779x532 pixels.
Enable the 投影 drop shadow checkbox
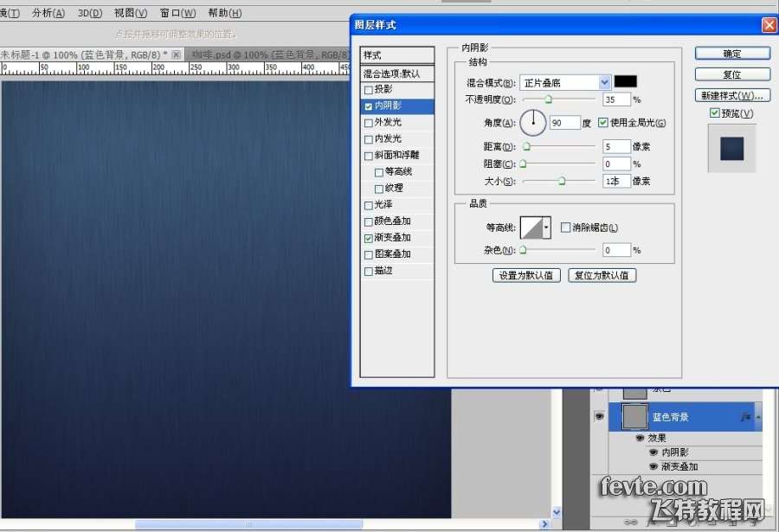(x=369, y=90)
